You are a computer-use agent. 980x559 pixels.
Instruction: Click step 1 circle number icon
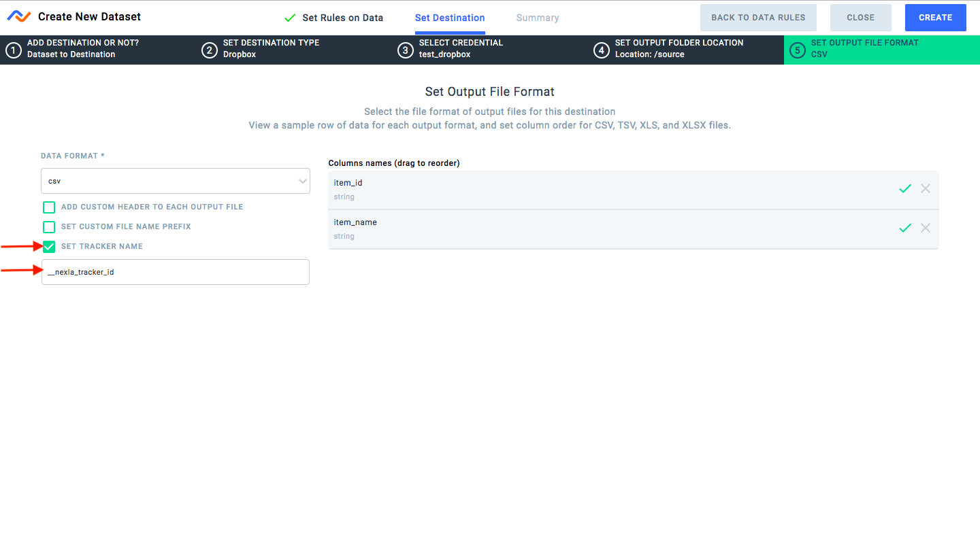[13, 50]
